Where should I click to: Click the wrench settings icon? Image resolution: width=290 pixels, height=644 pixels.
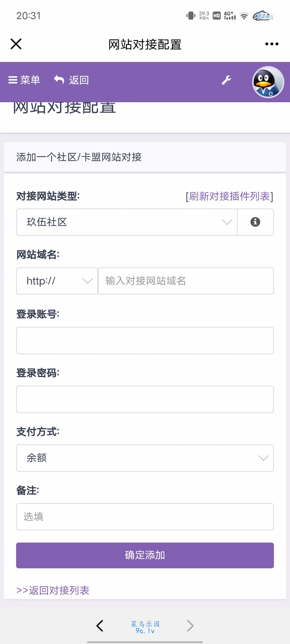tap(226, 80)
